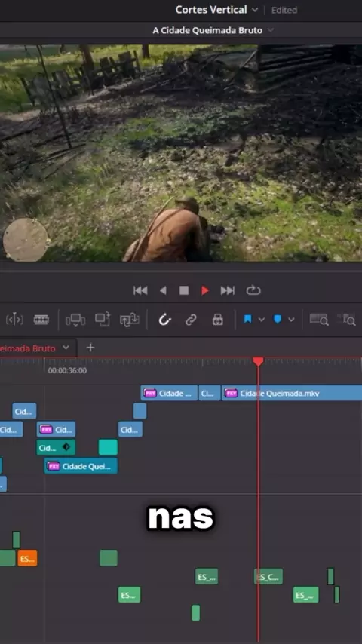Viewport: 362px width, 644px height.
Task: Click the 00:00:36:00 timecode on ruler
Action: [67, 370]
